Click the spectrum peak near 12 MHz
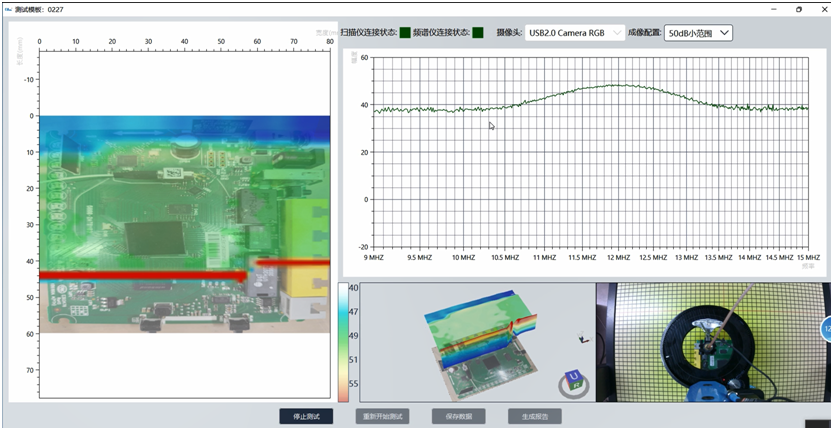Screen dimensions: 833x430 [x=618, y=86]
